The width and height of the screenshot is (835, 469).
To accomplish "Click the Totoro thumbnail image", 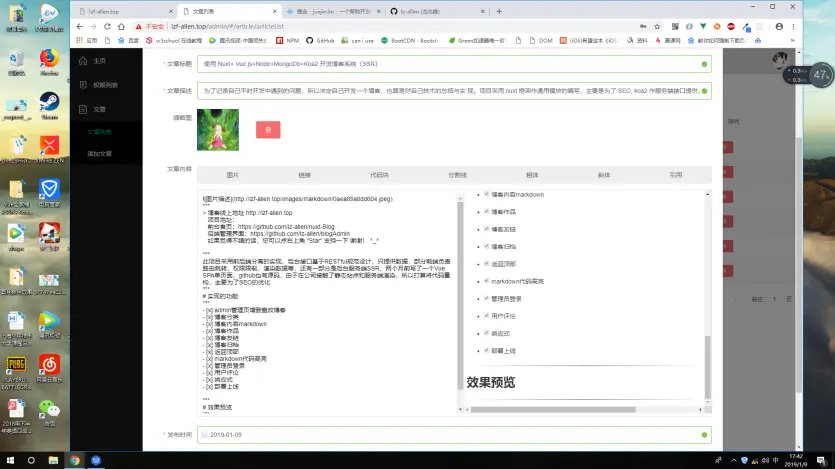I will pos(218,130).
